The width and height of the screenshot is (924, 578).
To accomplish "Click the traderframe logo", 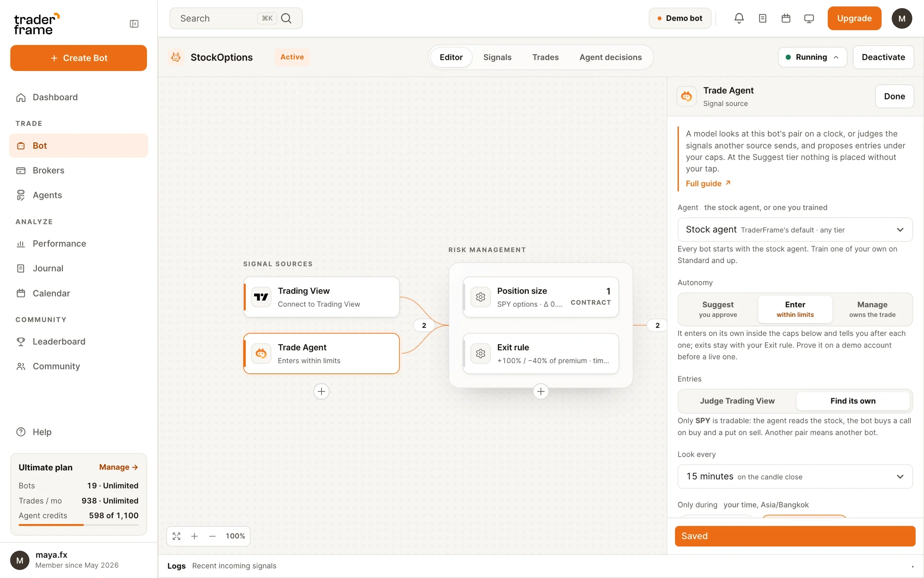I will point(37,24).
